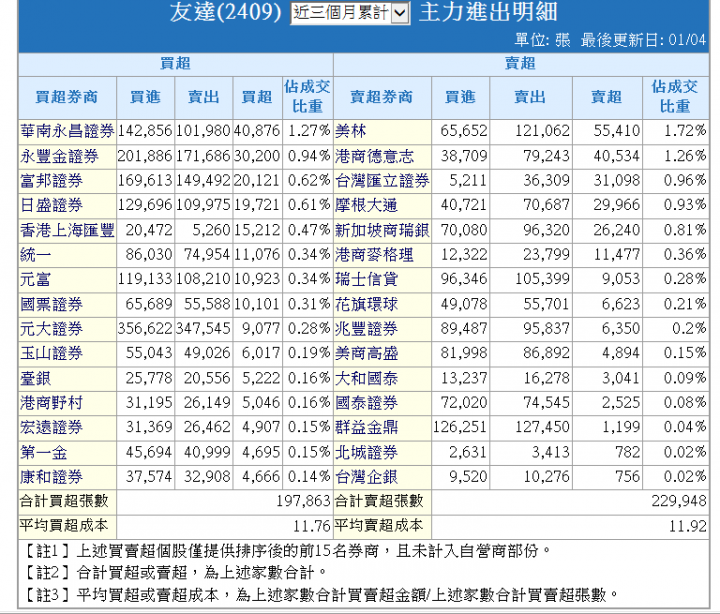The height and width of the screenshot is (614, 720).
Task: Open broker link 宏遠證券
Action: click(x=51, y=428)
